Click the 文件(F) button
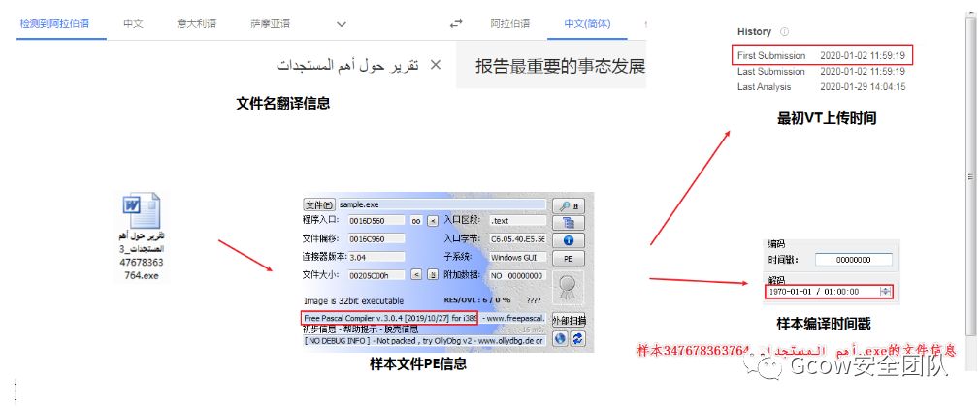Screen dimensions: 980x408 pos(319,204)
